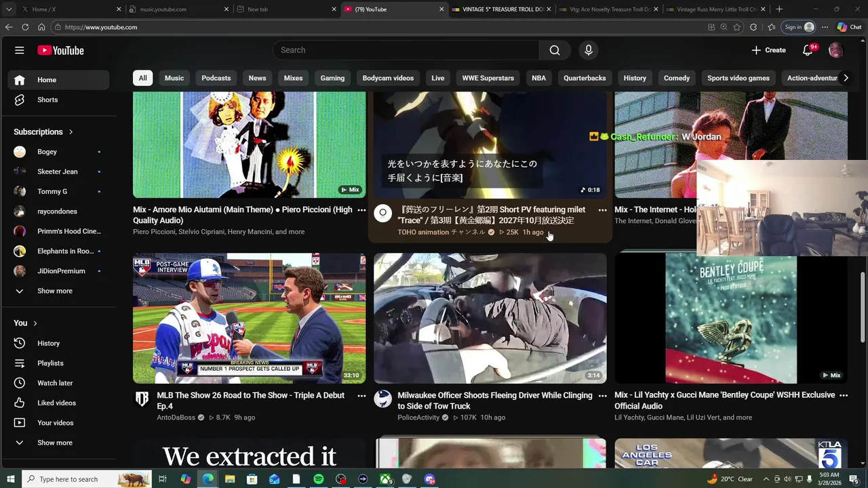
Task: Open browser settings ellipsis menu
Action: point(825,27)
